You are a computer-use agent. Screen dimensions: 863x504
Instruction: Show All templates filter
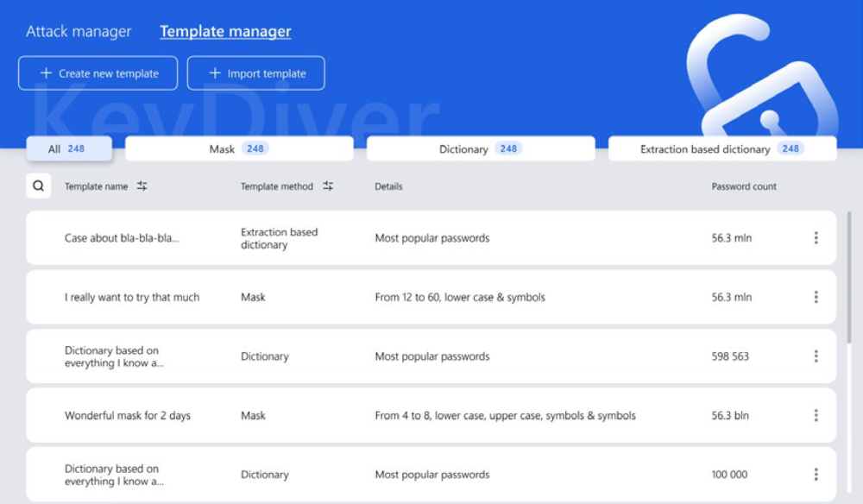68,148
